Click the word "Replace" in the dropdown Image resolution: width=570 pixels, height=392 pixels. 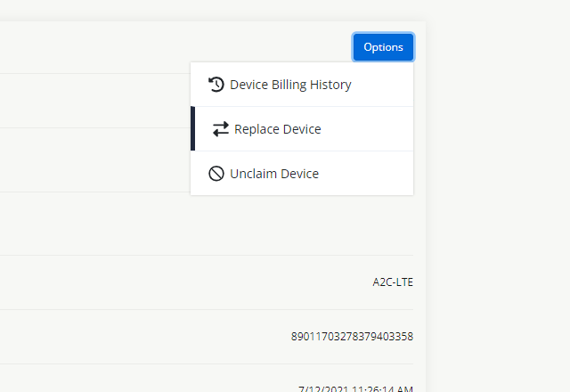[256, 129]
